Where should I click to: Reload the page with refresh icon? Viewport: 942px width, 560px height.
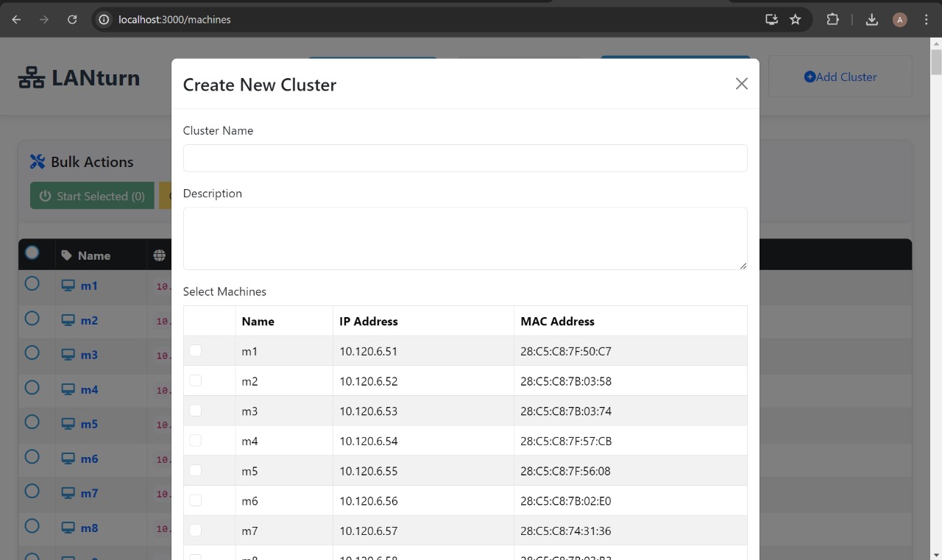(x=72, y=20)
